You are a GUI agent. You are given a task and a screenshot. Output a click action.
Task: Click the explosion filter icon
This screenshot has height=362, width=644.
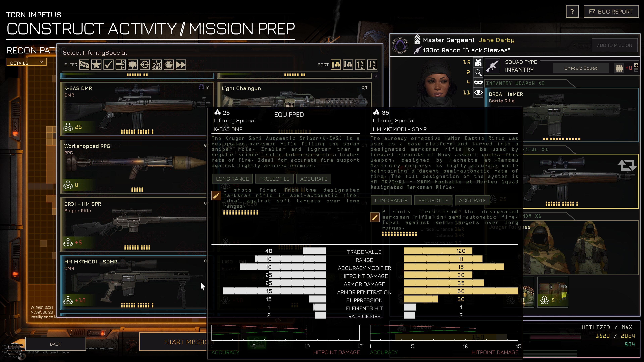point(157,65)
